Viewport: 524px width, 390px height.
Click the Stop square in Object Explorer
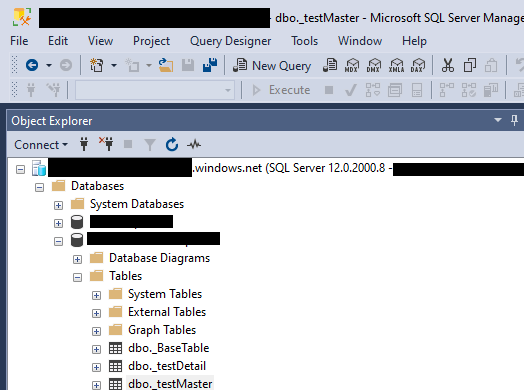point(128,144)
